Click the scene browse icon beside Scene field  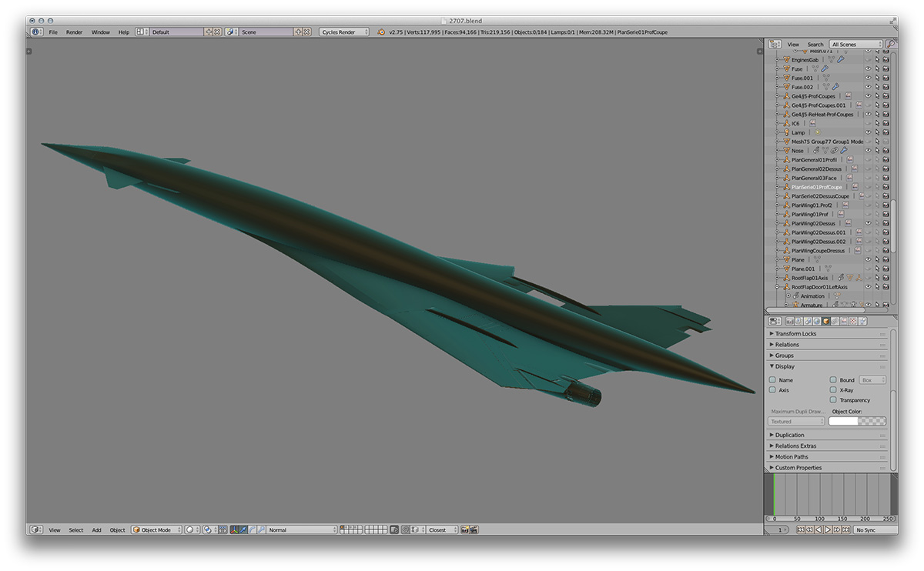pyautogui.click(x=232, y=32)
